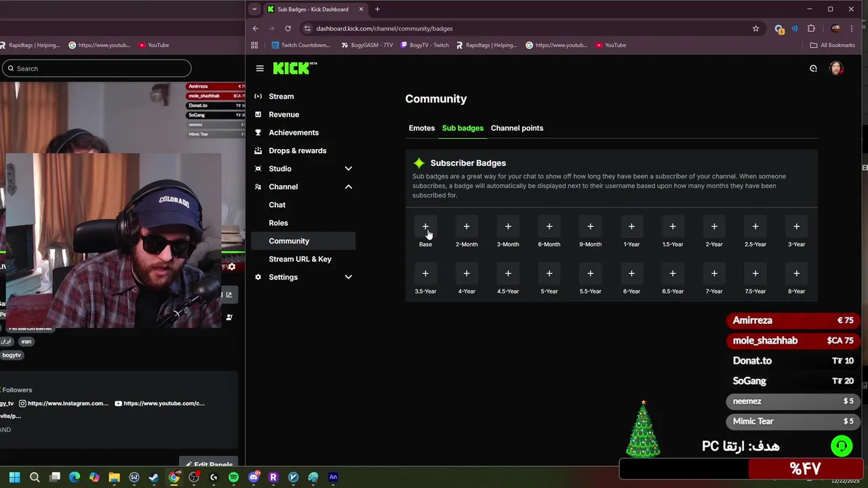
Task: Open the Chrome tab search dropdown
Action: [x=254, y=9]
